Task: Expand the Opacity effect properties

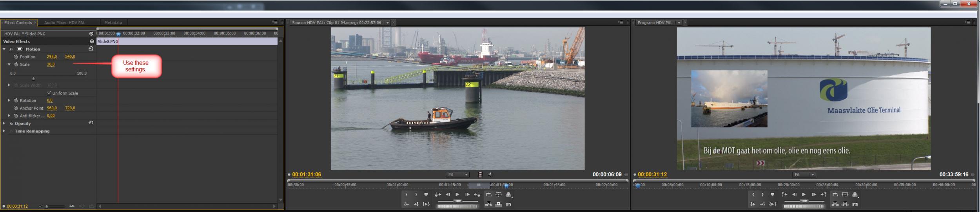Action: point(4,123)
